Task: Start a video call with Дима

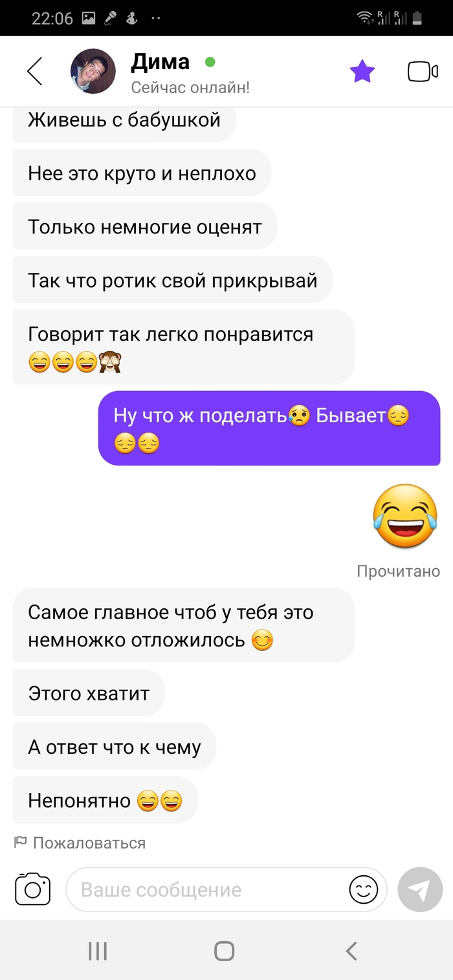Action: click(x=423, y=72)
